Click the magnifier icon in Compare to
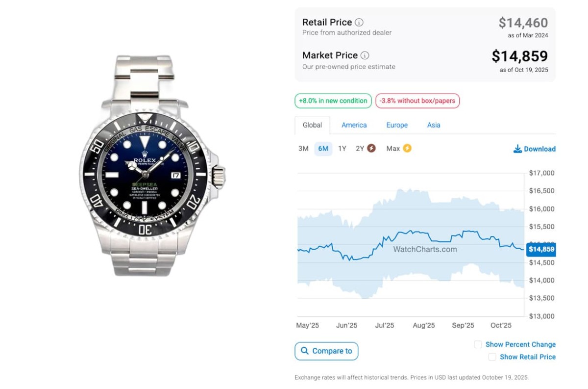Screen dimensions: 588x389 (x=305, y=351)
